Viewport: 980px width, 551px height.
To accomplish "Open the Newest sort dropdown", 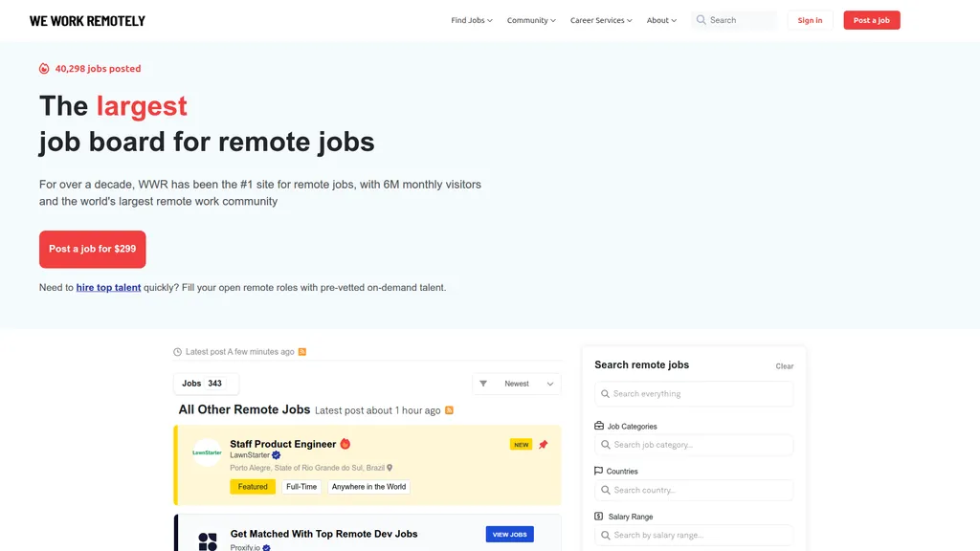I will (517, 384).
